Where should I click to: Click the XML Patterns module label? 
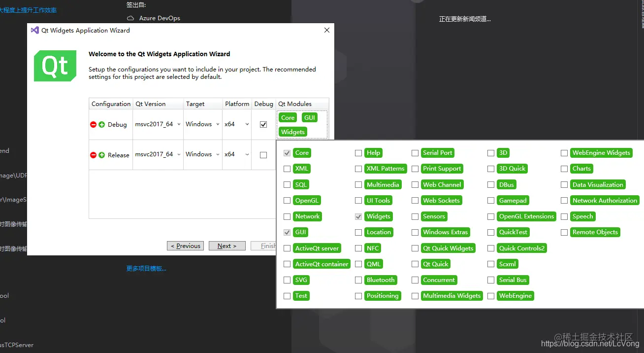pos(386,169)
